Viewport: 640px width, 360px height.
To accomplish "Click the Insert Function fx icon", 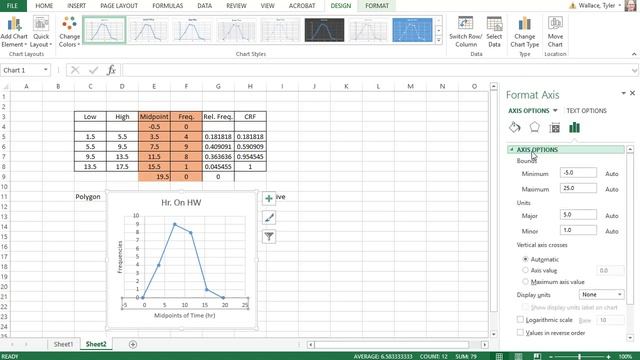I will pos(111,70).
